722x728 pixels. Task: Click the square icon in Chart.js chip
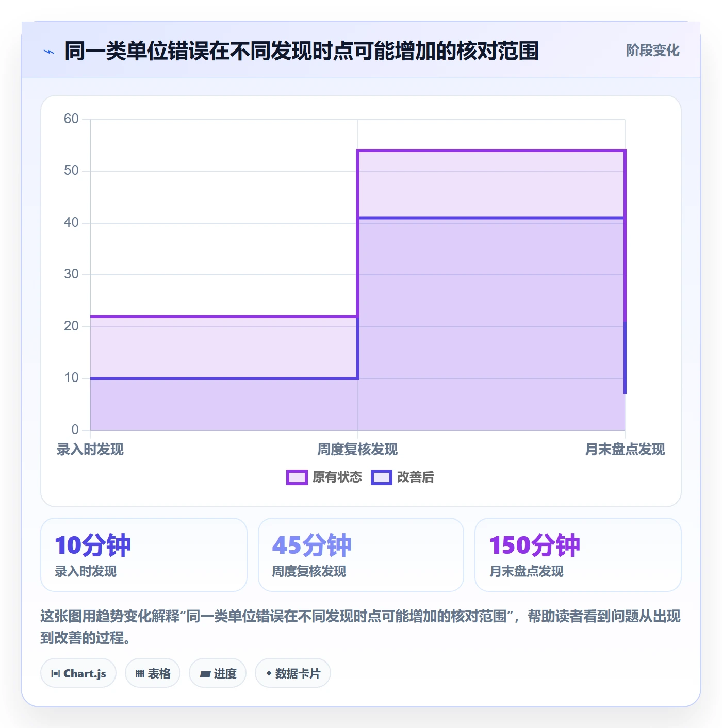click(56, 673)
